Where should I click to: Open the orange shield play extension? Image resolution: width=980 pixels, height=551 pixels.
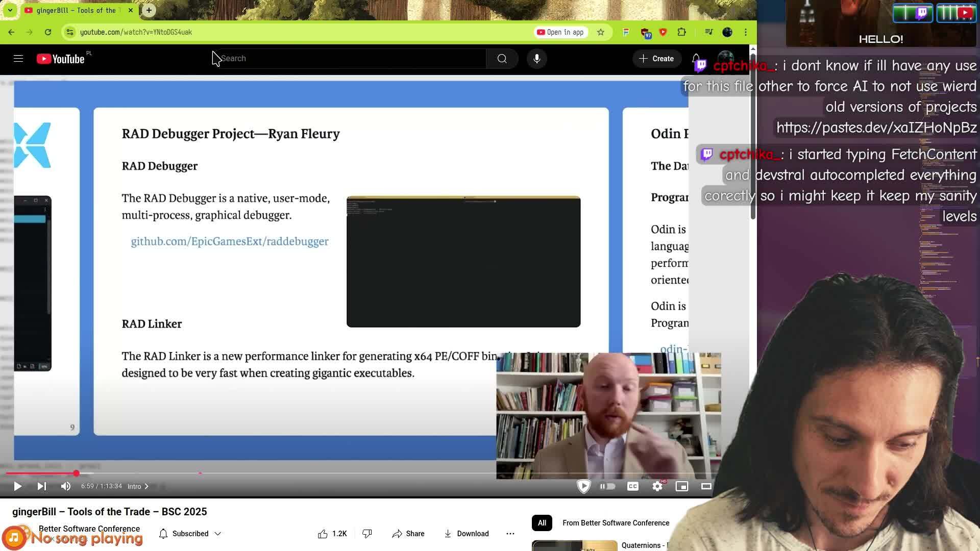(663, 32)
